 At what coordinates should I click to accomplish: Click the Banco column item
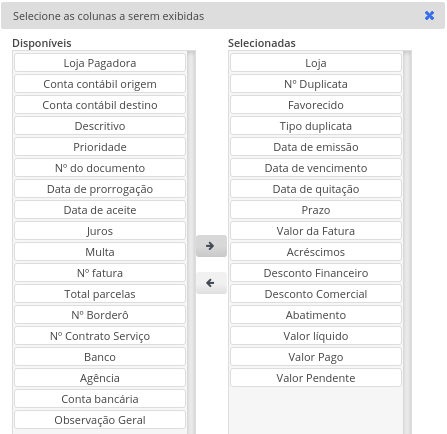100,357
